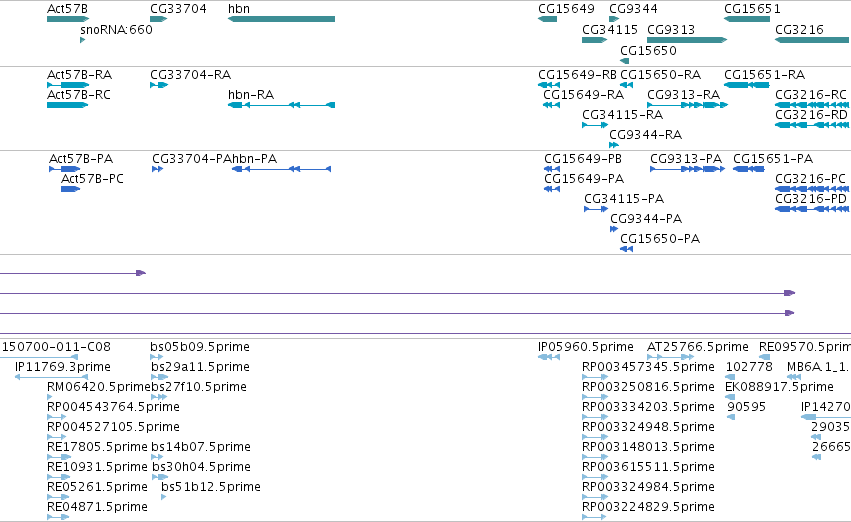Click the CG15650-RA transcript

(626, 85)
